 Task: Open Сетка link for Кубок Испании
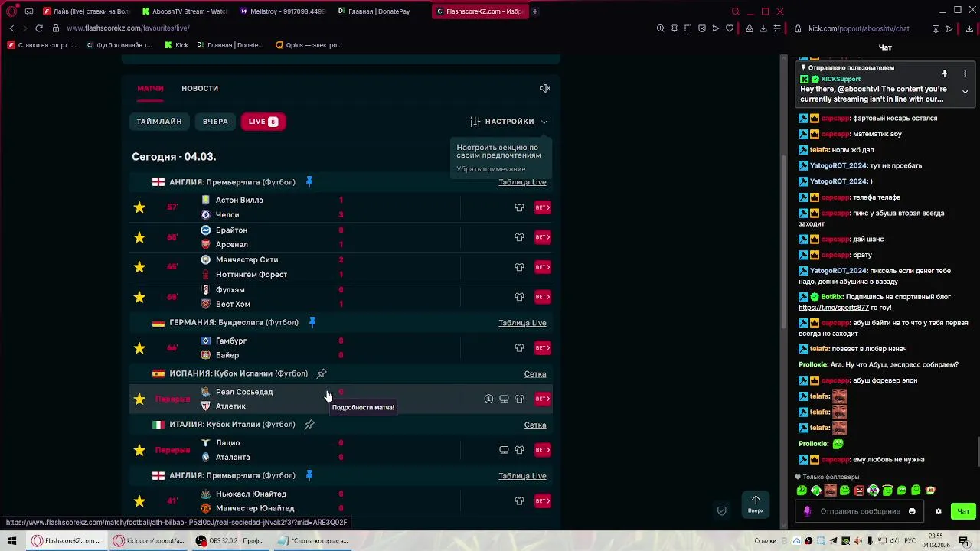point(535,374)
